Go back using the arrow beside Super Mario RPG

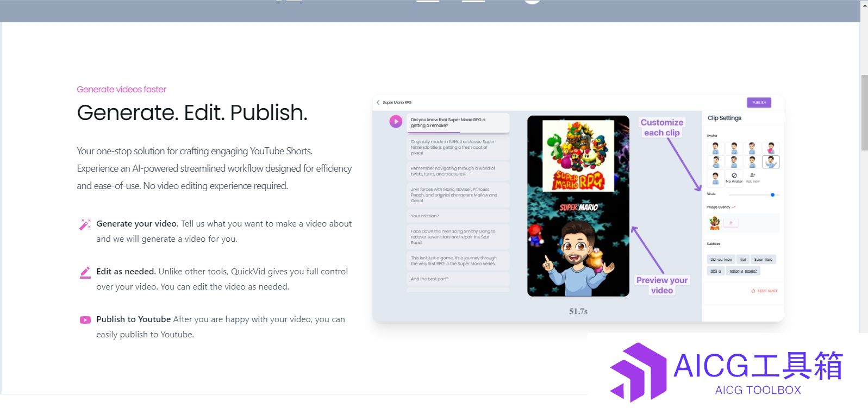pos(378,102)
